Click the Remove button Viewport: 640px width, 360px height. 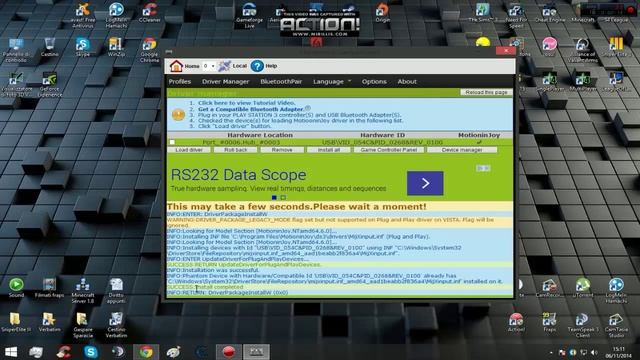[x=282, y=150]
